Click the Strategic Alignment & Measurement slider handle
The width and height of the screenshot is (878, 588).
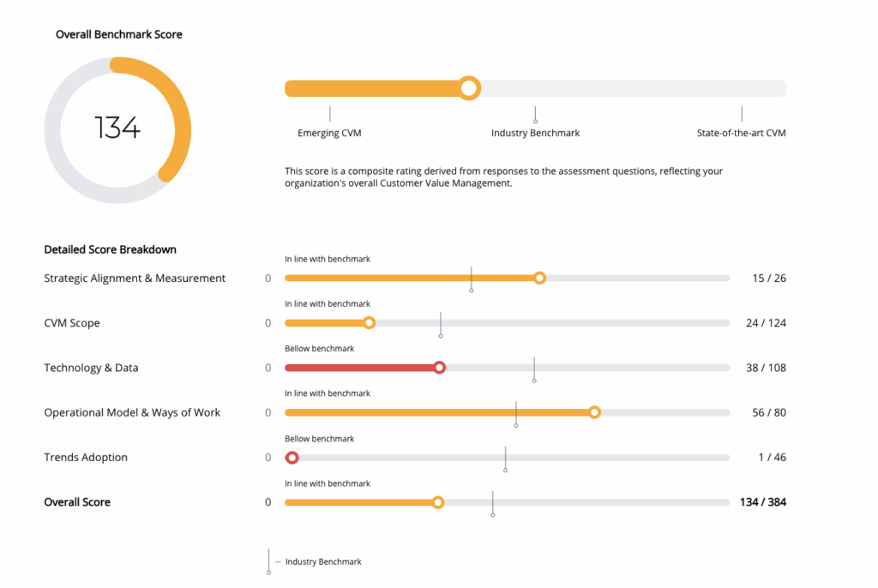539,278
